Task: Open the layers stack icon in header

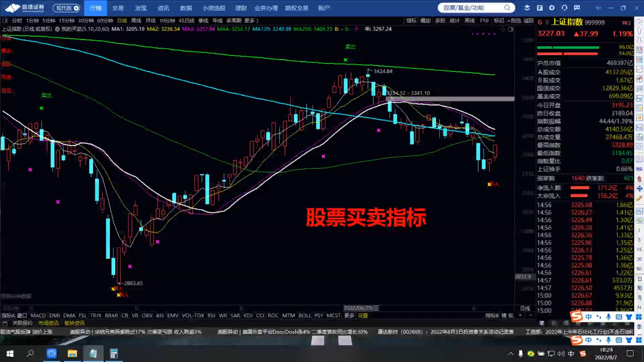Action: [x=527, y=8]
